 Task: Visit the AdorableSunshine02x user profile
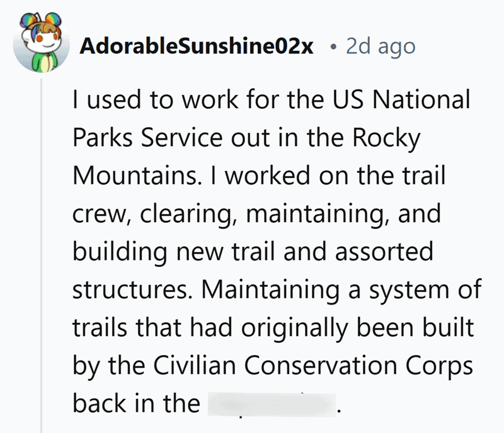[x=197, y=46]
